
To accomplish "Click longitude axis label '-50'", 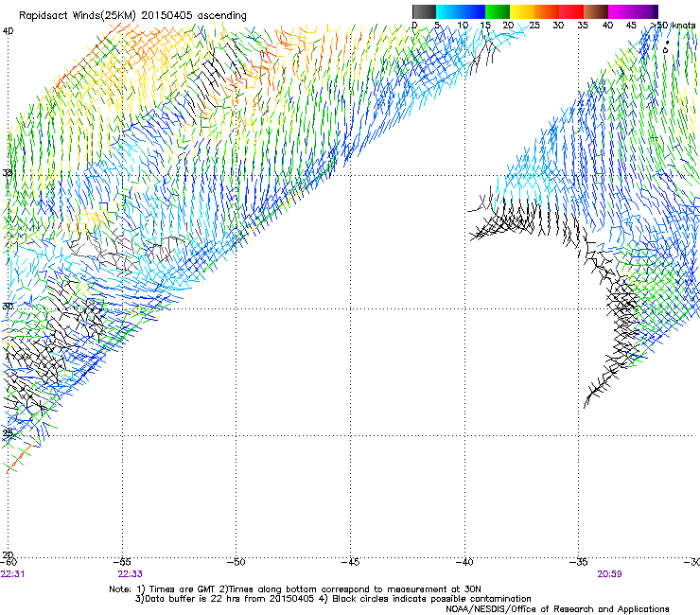I will click(x=236, y=562).
